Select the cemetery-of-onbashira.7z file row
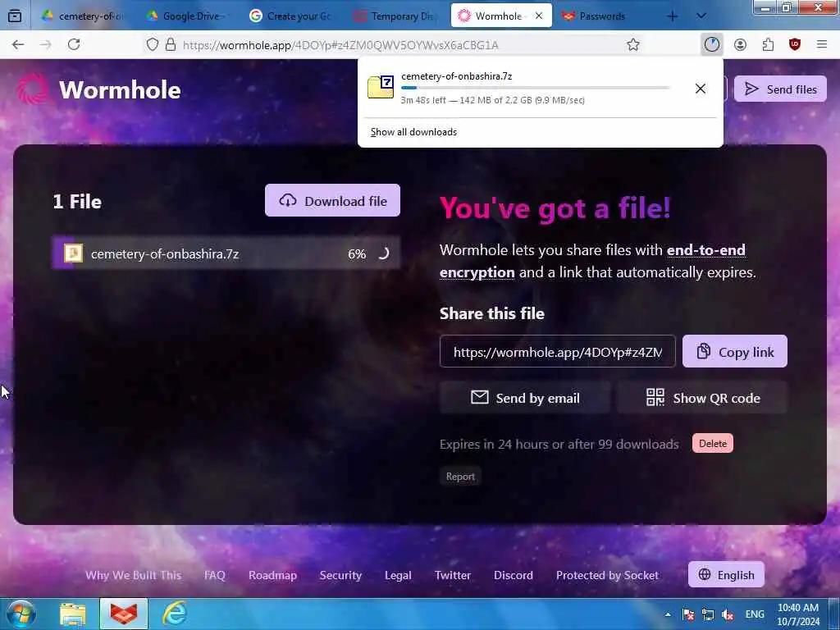 [226, 253]
